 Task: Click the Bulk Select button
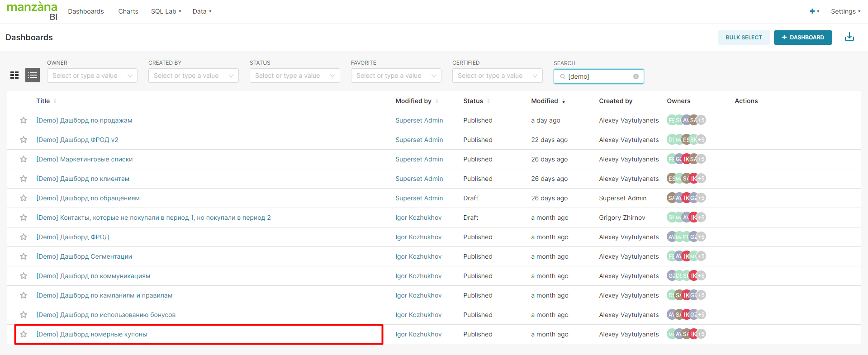tap(744, 38)
